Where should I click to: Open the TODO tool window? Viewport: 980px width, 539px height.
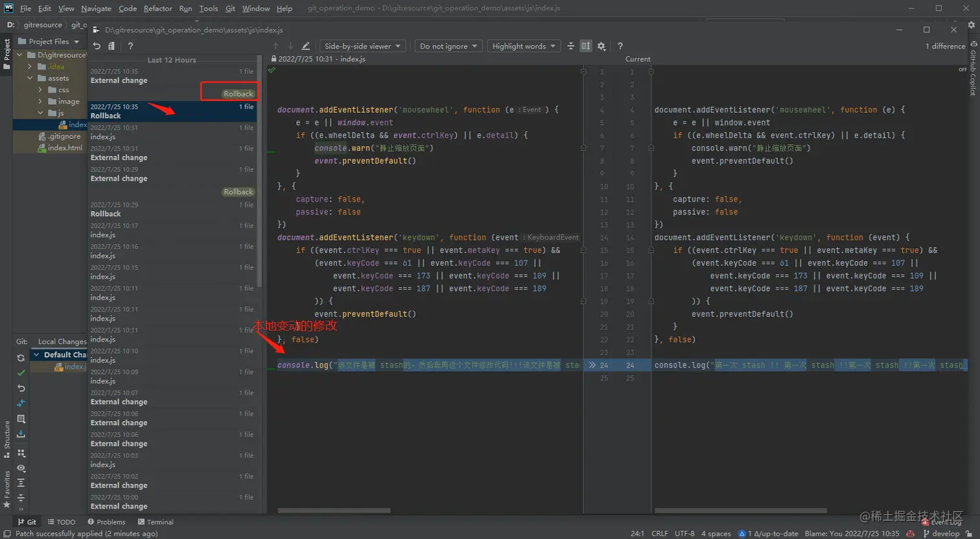(x=62, y=522)
